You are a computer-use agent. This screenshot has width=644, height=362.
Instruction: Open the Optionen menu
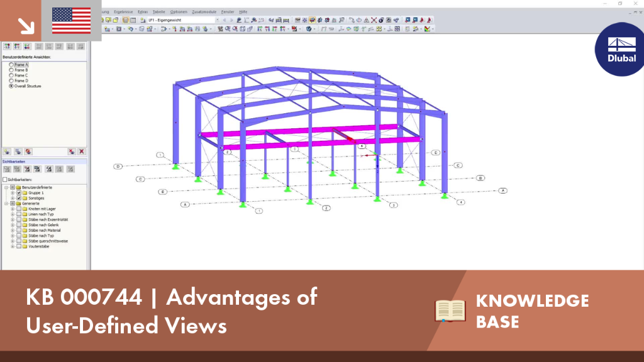pyautogui.click(x=179, y=12)
